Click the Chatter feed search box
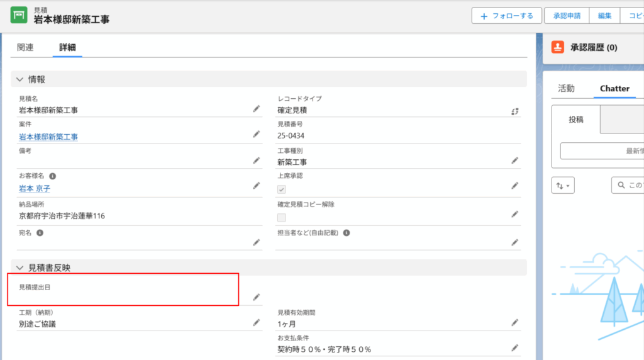Viewport: 644px width, 360px height. point(629,185)
